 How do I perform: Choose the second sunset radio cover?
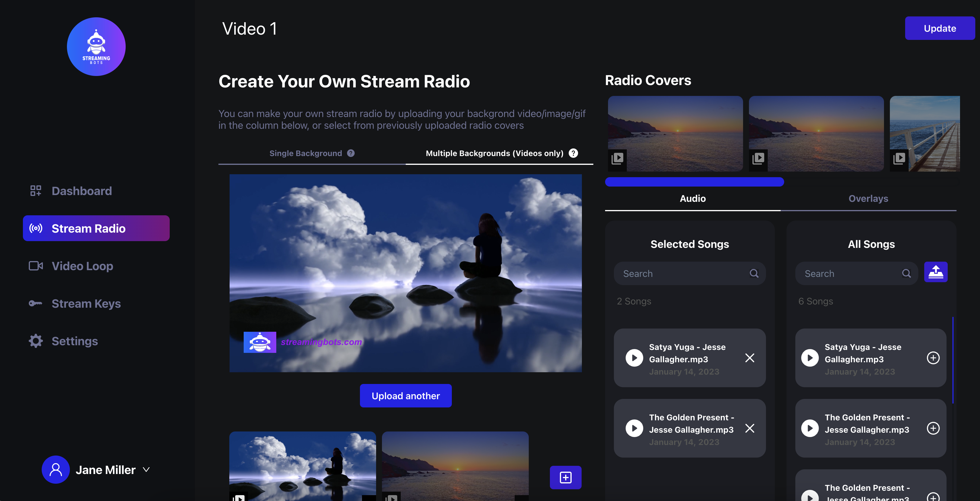[x=816, y=133]
